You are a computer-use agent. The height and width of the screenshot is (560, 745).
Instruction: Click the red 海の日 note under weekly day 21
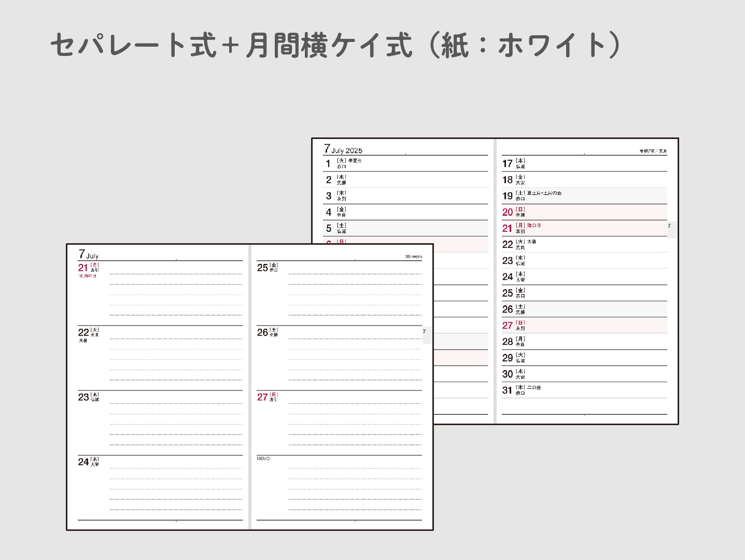point(88,276)
